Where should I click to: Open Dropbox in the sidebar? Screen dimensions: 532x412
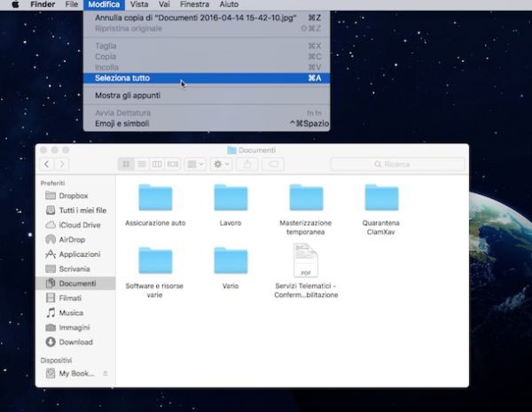point(74,196)
